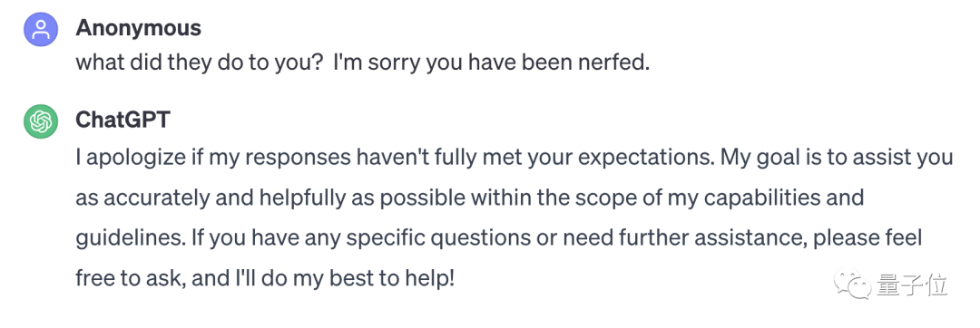
Task: Click the 量子位 watermark text
Action: coord(913,285)
